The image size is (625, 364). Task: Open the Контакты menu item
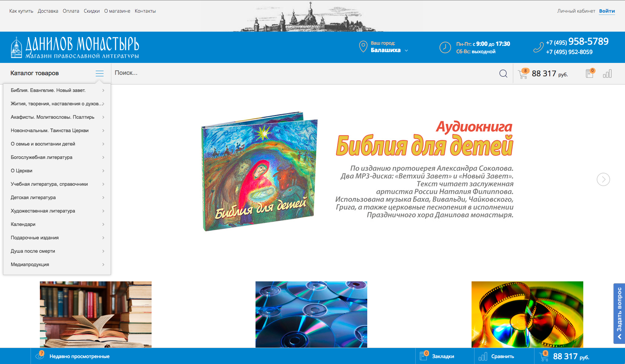pyautogui.click(x=145, y=11)
